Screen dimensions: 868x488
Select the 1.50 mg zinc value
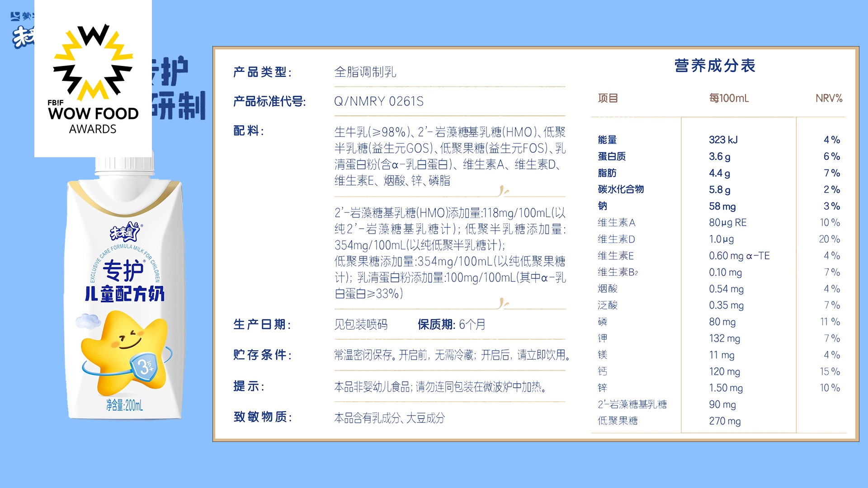coord(726,388)
